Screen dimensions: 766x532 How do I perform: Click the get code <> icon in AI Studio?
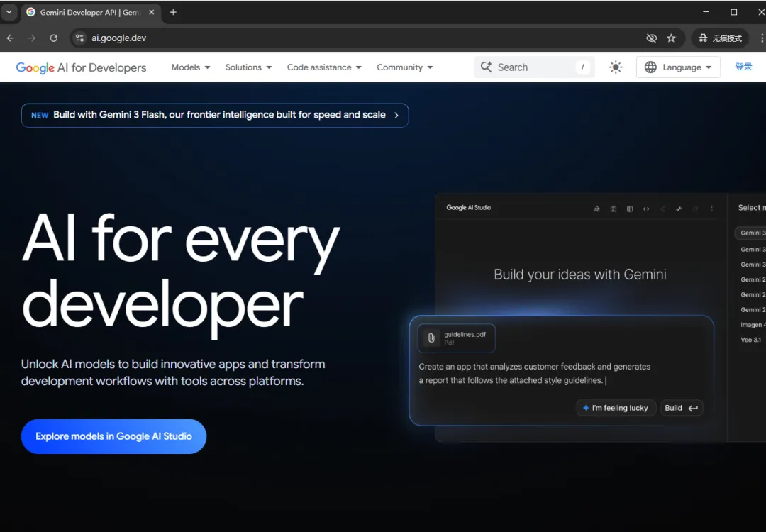click(646, 209)
